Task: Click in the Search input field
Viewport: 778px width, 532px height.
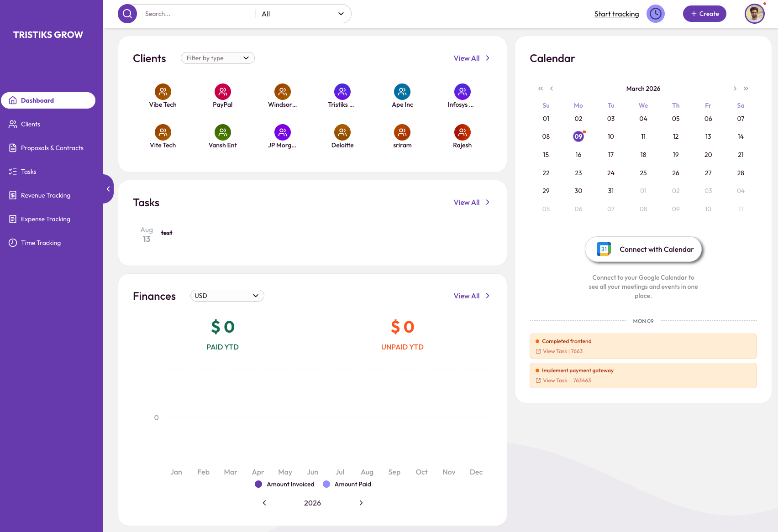Action: 198,14
